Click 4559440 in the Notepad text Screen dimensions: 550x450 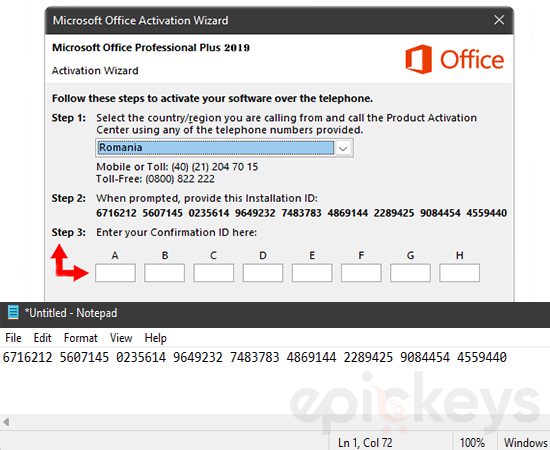(482, 357)
